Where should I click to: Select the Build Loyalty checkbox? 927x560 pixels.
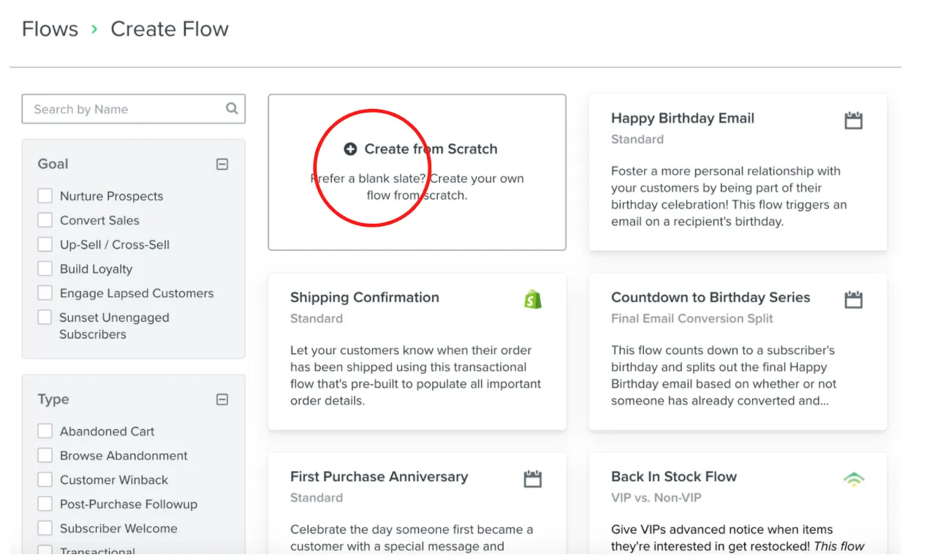pos(45,268)
